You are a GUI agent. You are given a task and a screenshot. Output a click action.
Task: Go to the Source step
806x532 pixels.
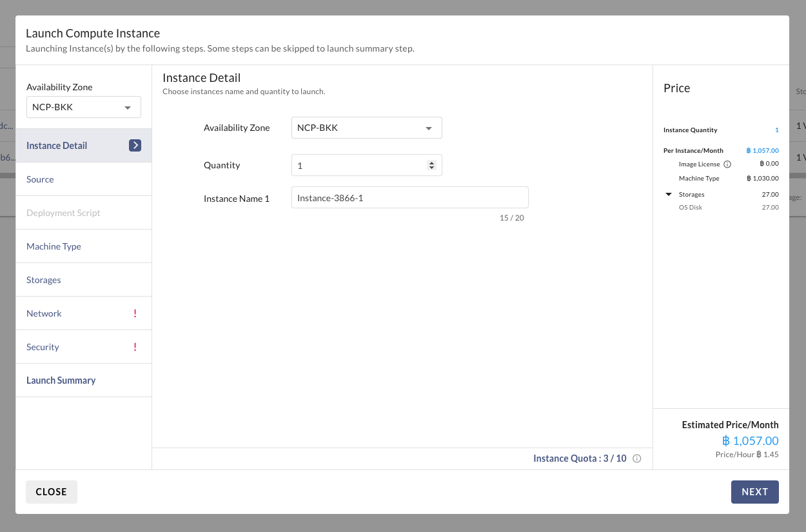click(40, 179)
